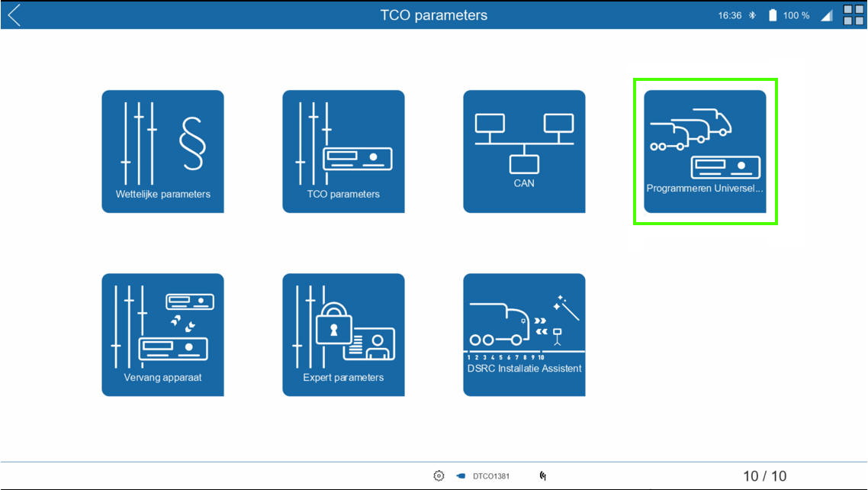Click the Bluetooth status icon
The height and width of the screenshot is (490, 868).
(x=752, y=15)
